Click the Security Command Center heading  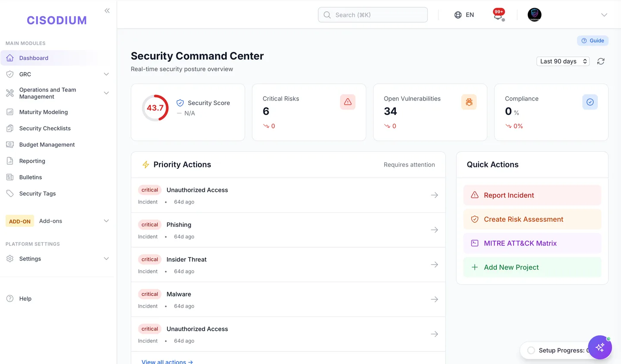click(x=197, y=56)
